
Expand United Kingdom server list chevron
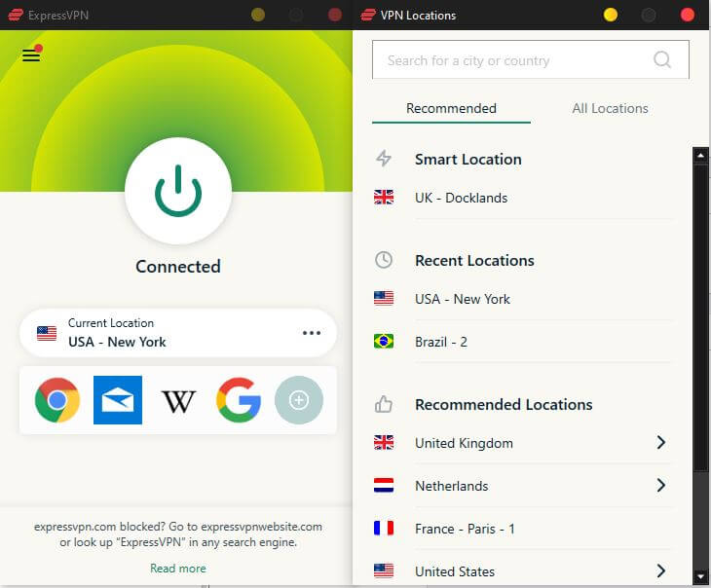(661, 443)
